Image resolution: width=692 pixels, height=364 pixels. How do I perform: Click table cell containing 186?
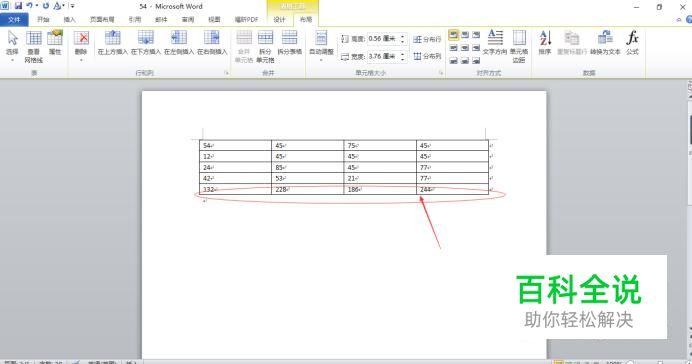pos(380,189)
